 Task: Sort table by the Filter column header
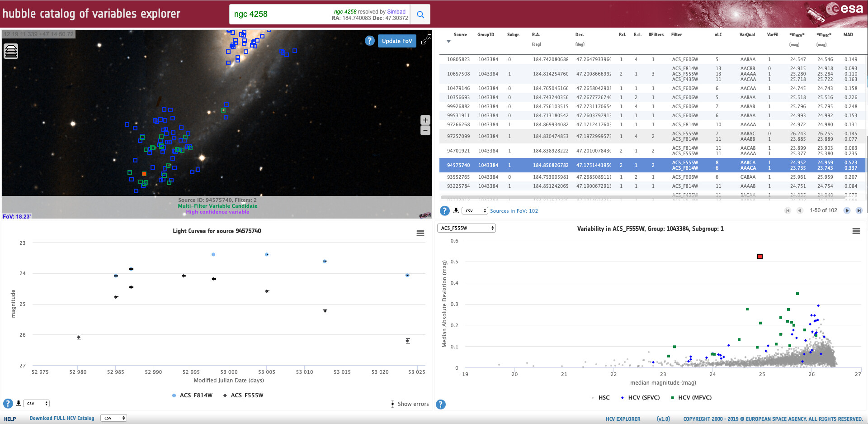(x=676, y=35)
